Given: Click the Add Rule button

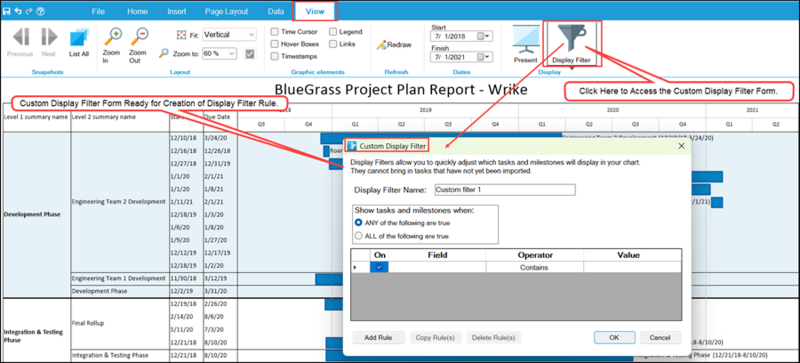Looking at the screenshot, I should point(378,337).
